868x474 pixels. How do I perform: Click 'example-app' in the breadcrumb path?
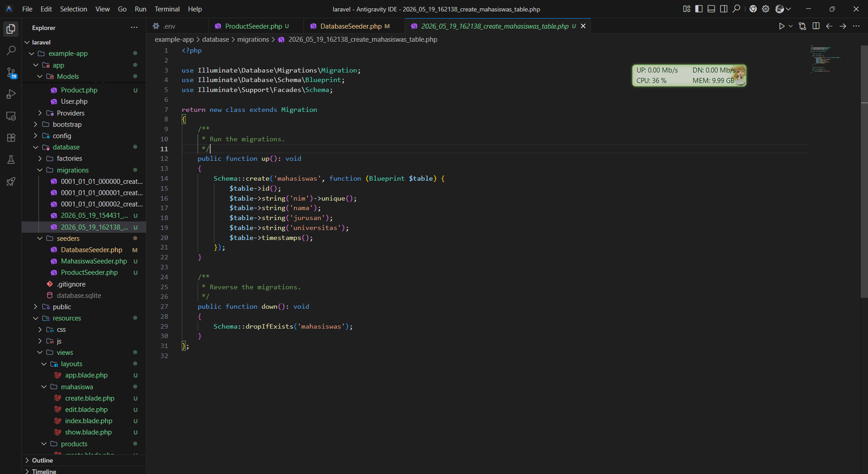pos(174,39)
